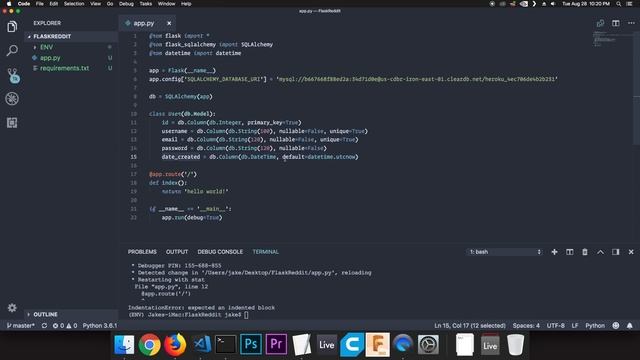Open Finder from the Dock
The height and width of the screenshot is (360, 640).
pos(124,344)
